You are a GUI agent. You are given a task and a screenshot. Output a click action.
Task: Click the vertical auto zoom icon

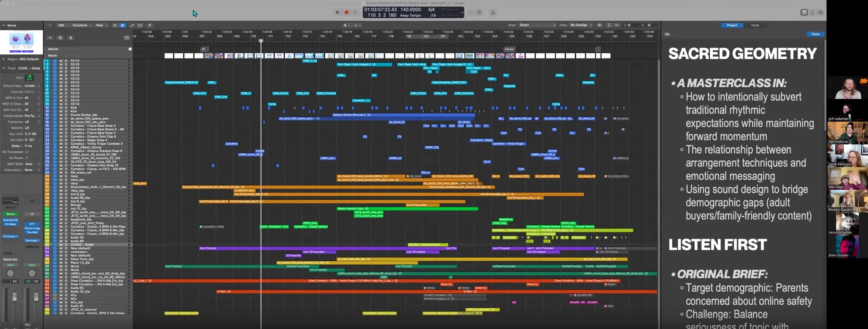[x=609, y=25]
